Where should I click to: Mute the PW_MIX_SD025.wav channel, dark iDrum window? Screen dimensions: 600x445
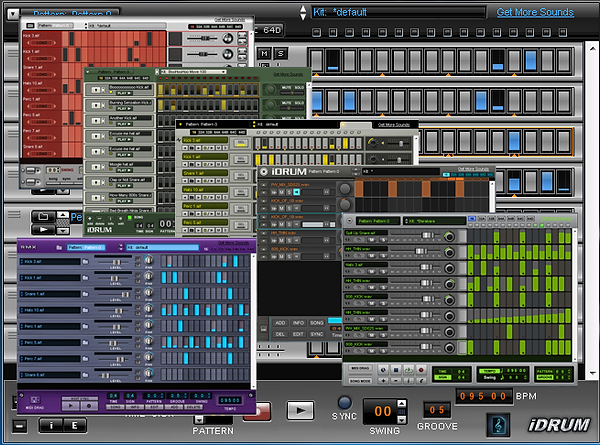coord(281,192)
